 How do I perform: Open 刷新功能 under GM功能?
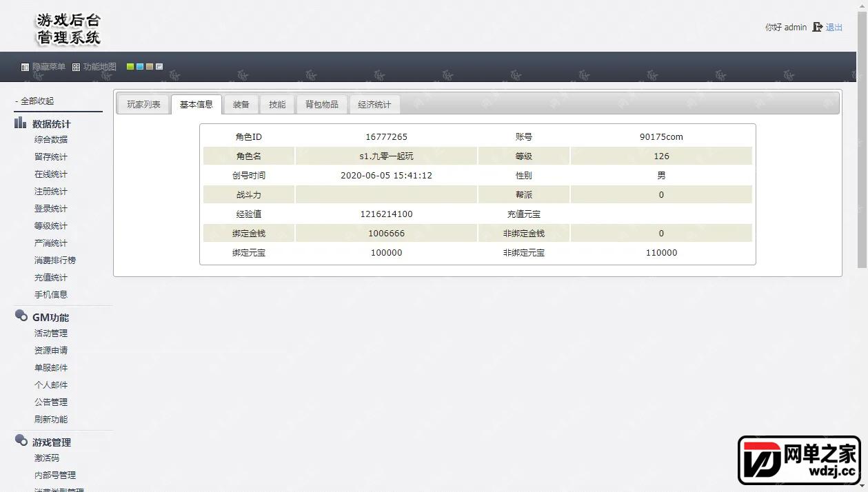(51, 419)
